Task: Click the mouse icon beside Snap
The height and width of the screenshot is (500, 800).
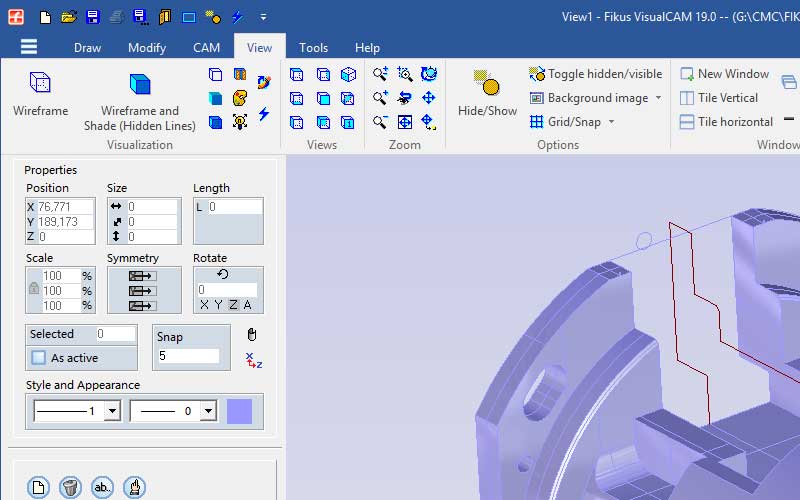Action: [252, 335]
